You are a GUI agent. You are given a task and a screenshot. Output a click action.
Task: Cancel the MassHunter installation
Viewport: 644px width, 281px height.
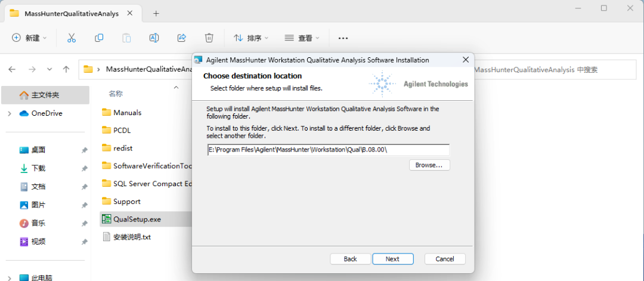tap(445, 259)
